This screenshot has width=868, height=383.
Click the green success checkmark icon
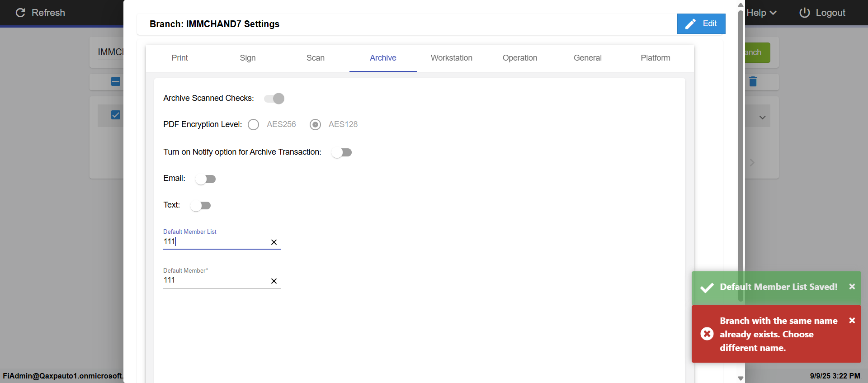[707, 288]
